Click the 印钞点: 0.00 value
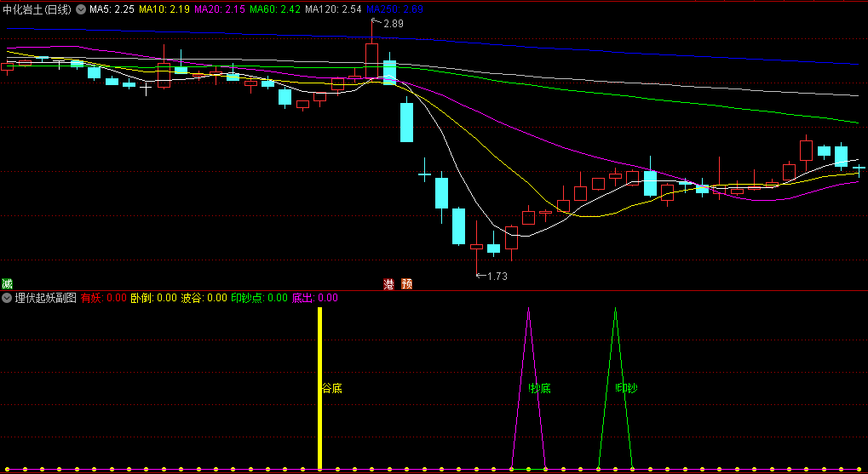868x474 pixels. click(x=259, y=298)
